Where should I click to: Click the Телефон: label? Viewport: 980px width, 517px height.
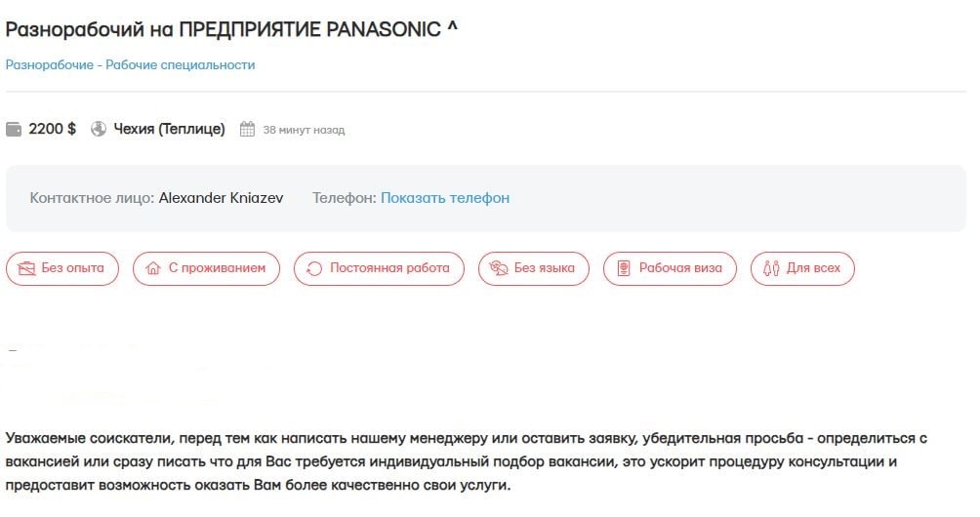click(x=344, y=198)
